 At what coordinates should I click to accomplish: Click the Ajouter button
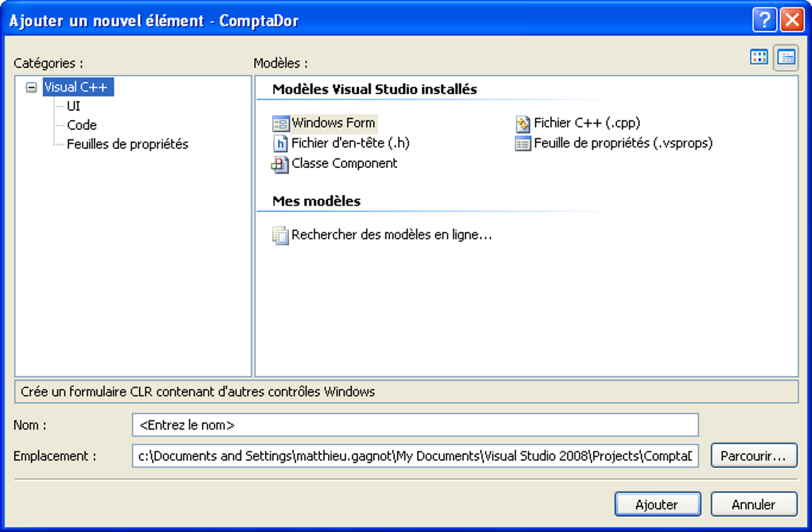coord(658,504)
